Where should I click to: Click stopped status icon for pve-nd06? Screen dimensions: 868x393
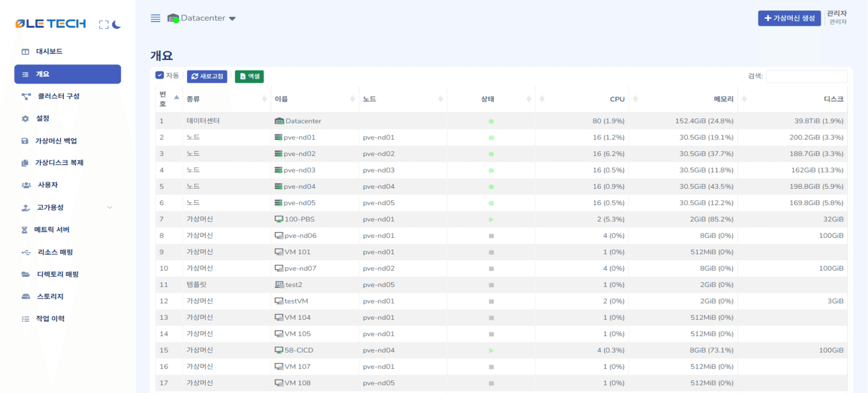tap(491, 236)
